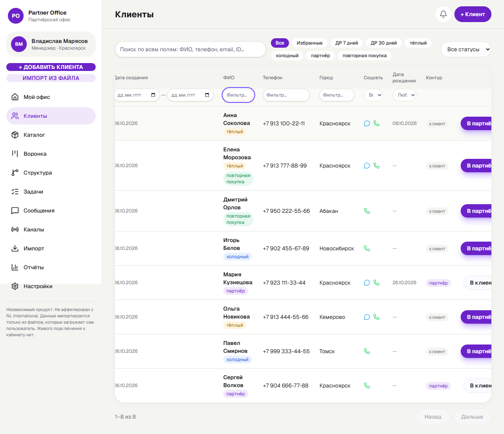Click the chat icon in Анна Соколова's row

coord(367,123)
